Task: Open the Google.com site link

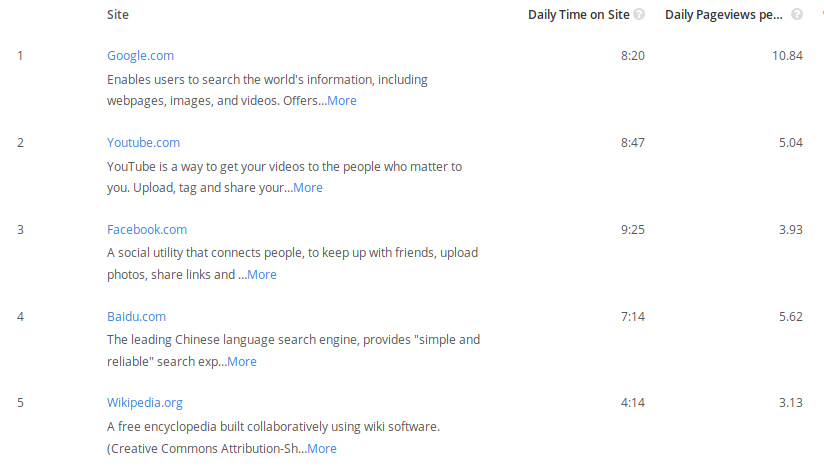Action: point(140,56)
